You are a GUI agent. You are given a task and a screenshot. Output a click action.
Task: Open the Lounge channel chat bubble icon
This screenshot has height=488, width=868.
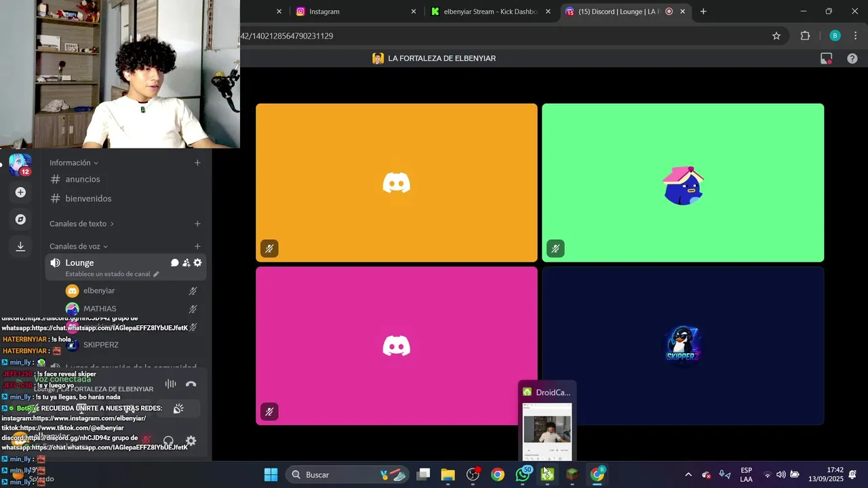tap(174, 263)
